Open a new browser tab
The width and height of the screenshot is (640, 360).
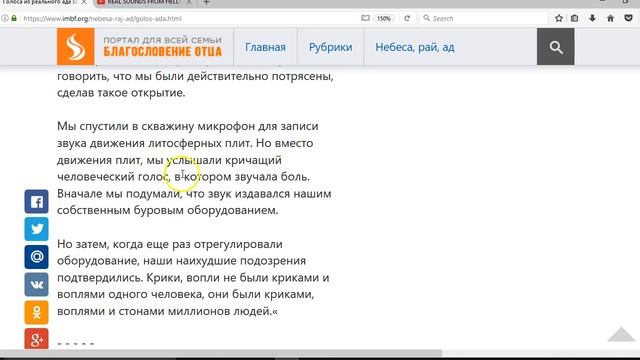pos(207,2)
